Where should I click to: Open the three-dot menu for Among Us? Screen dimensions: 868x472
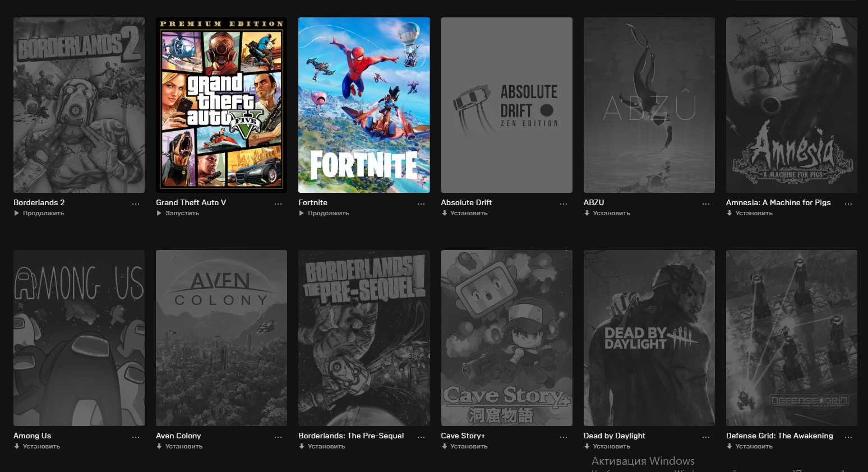[136, 437]
